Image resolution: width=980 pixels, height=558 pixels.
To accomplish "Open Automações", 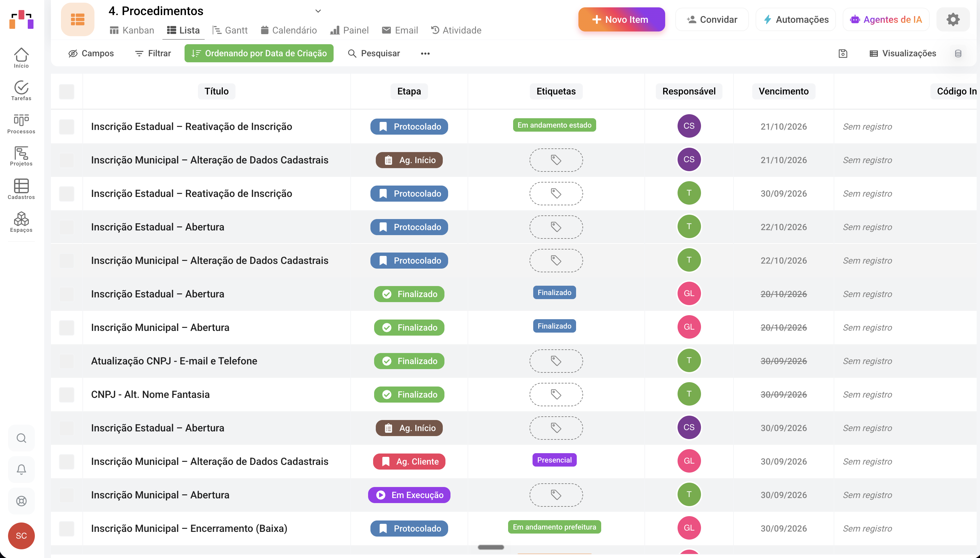I will tap(796, 19).
